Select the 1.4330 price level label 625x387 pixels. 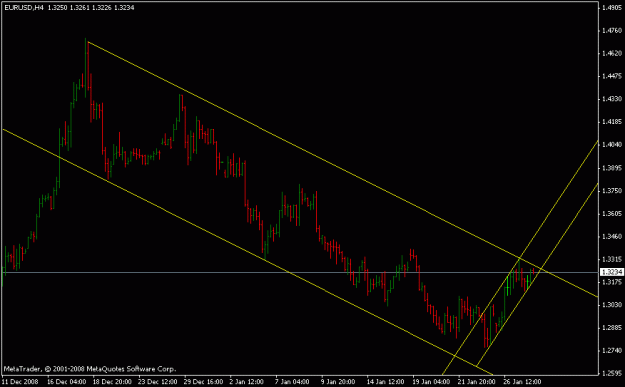[612, 98]
